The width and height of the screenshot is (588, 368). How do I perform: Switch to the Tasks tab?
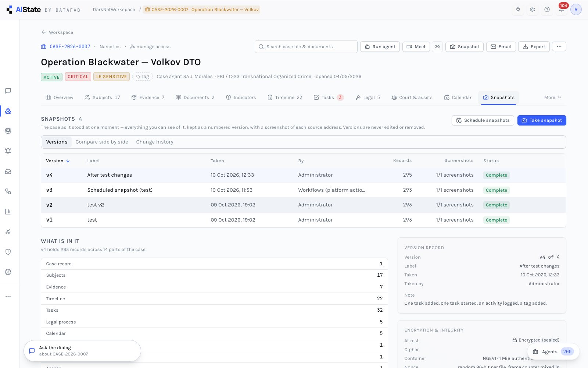coord(329,98)
